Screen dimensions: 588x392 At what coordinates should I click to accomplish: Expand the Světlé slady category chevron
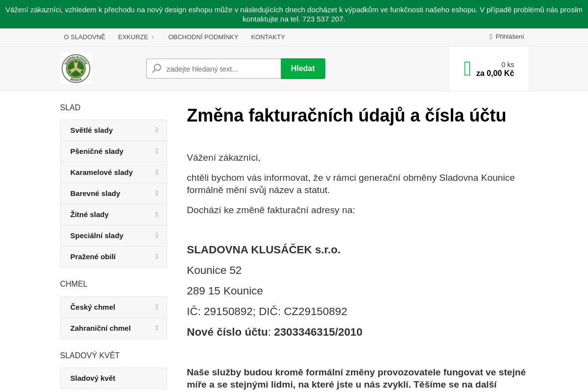[156, 130]
